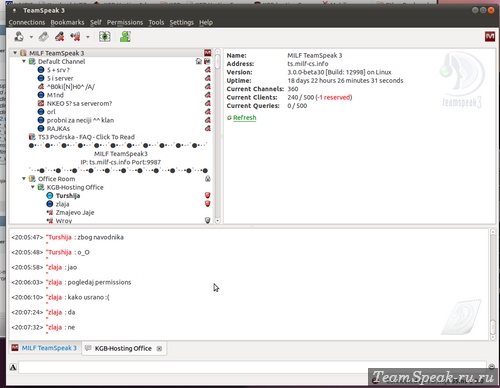The image size is (500, 388).
Task: Click the blue client icon beside RAJKAs
Action: 41,128
